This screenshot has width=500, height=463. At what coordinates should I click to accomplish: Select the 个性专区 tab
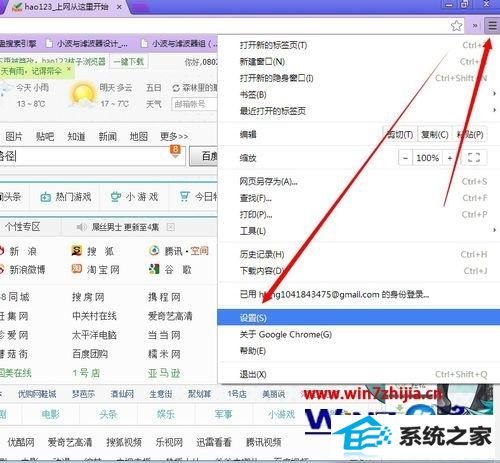23,227
